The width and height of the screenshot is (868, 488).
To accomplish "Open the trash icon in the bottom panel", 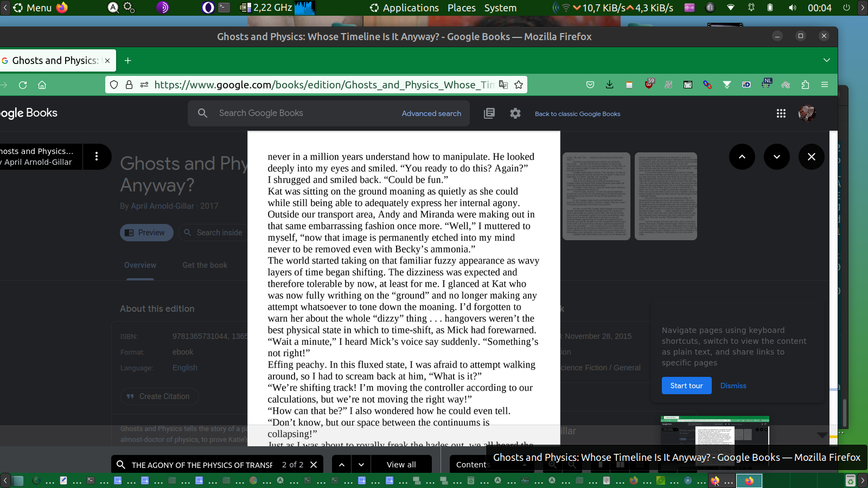I will coord(851,480).
